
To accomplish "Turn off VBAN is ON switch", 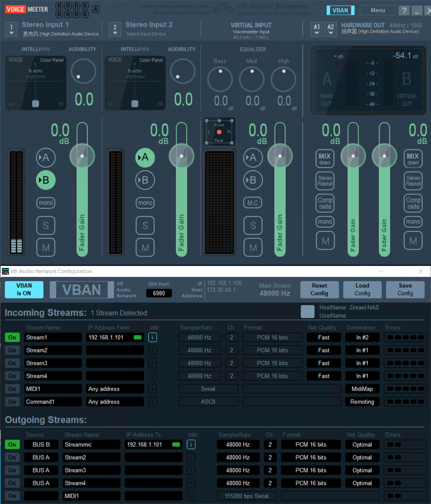I will pyautogui.click(x=24, y=289).
